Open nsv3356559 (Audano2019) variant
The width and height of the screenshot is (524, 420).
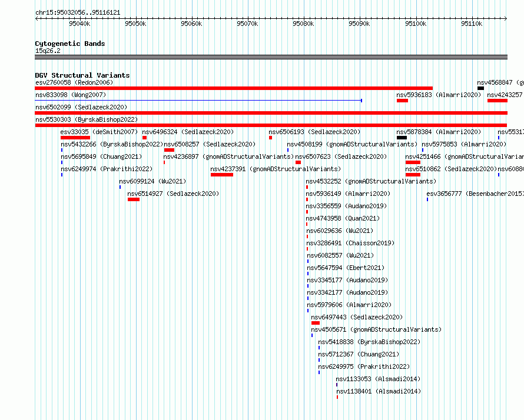(346, 206)
